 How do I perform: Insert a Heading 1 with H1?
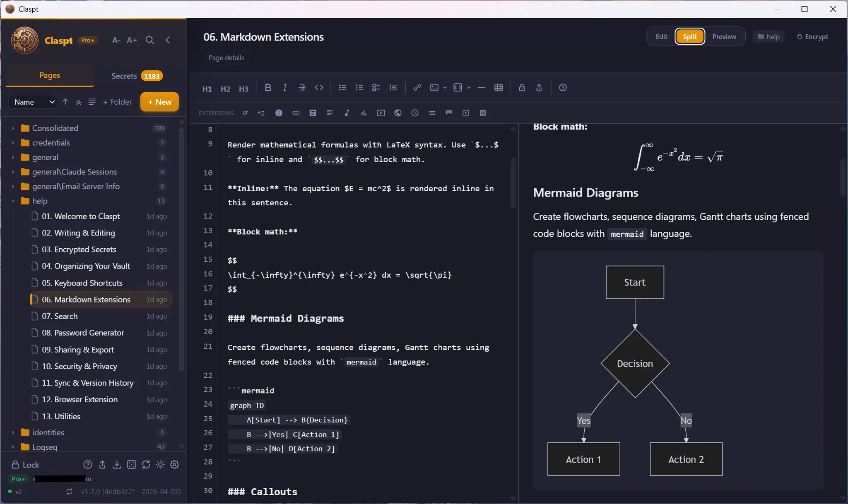pos(207,88)
